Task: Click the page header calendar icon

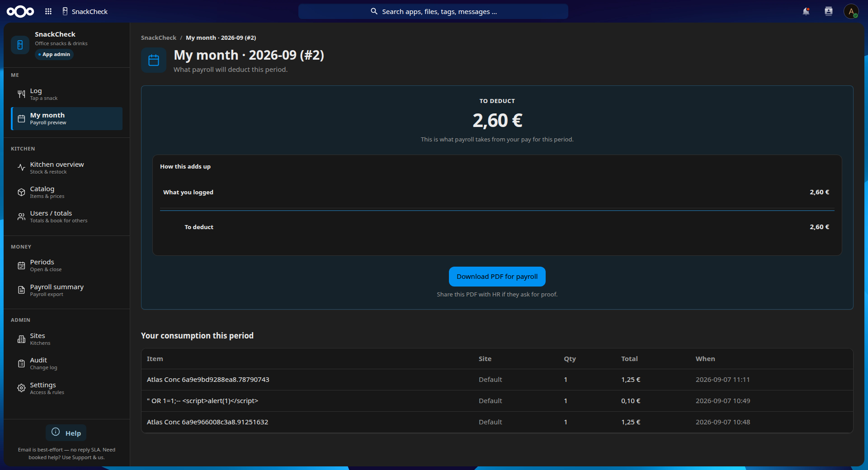Action: pyautogui.click(x=154, y=60)
